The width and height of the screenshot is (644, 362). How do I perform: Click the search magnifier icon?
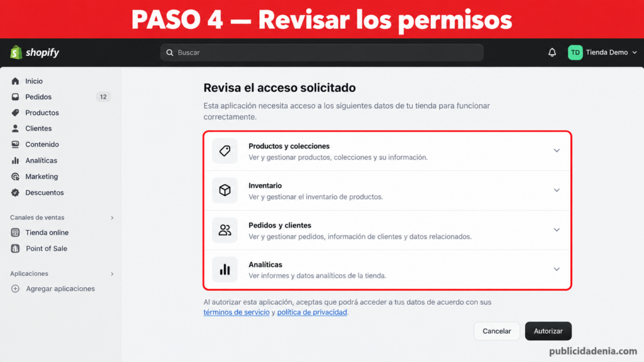point(170,53)
